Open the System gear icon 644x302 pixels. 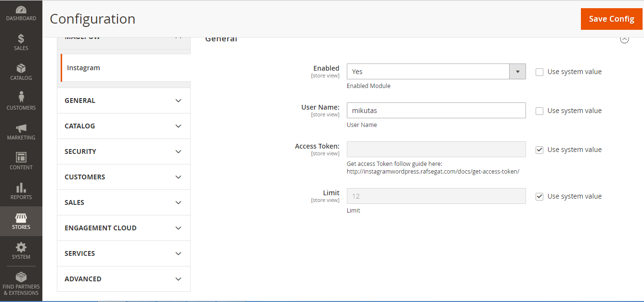(x=21, y=248)
